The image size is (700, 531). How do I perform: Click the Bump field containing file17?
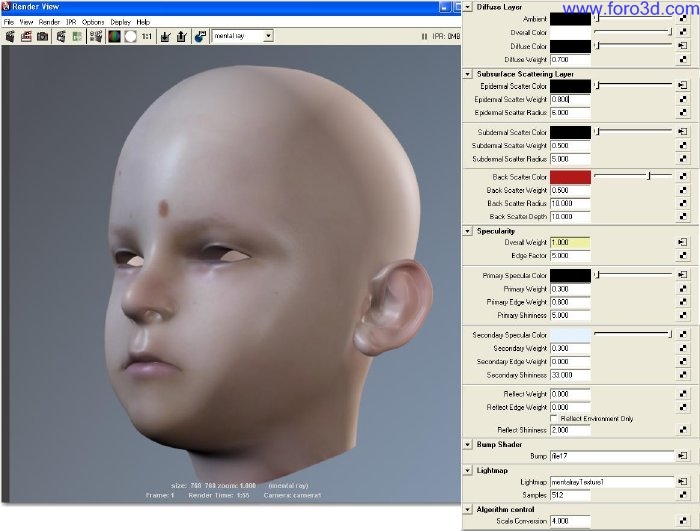[x=612, y=456]
